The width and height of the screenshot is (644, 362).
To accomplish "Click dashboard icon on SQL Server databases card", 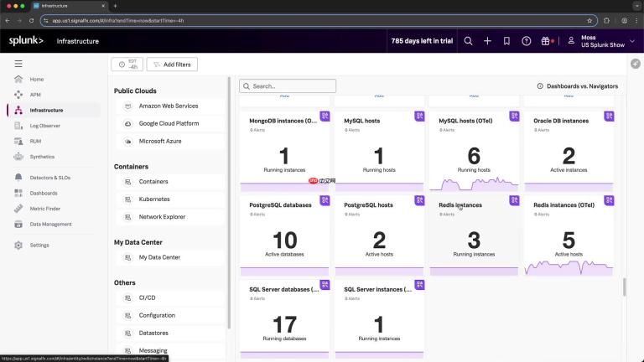I will pyautogui.click(x=325, y=284).
